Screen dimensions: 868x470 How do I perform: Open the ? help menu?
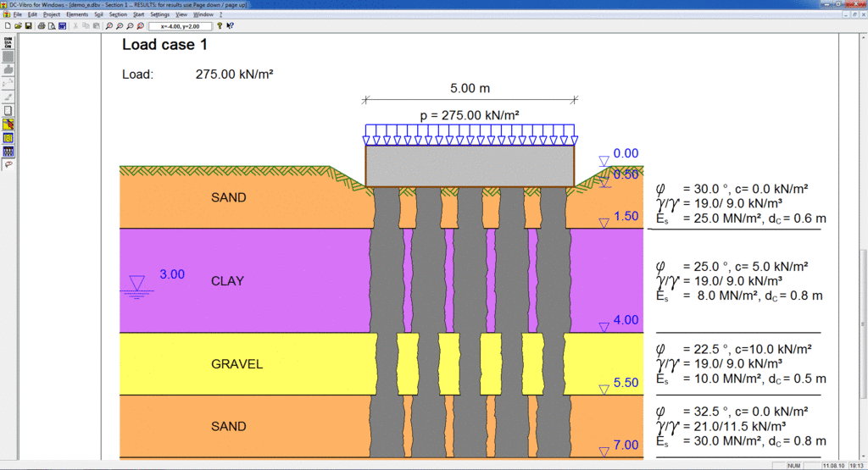[221, 14]
